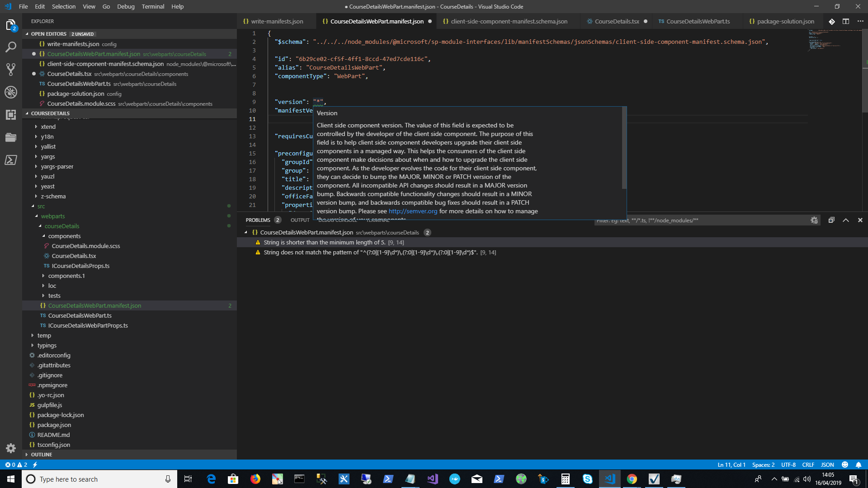This screenshot has width=868, height=488.
Task: Click the feedback smiley in status bar
Action: [844, 465]
